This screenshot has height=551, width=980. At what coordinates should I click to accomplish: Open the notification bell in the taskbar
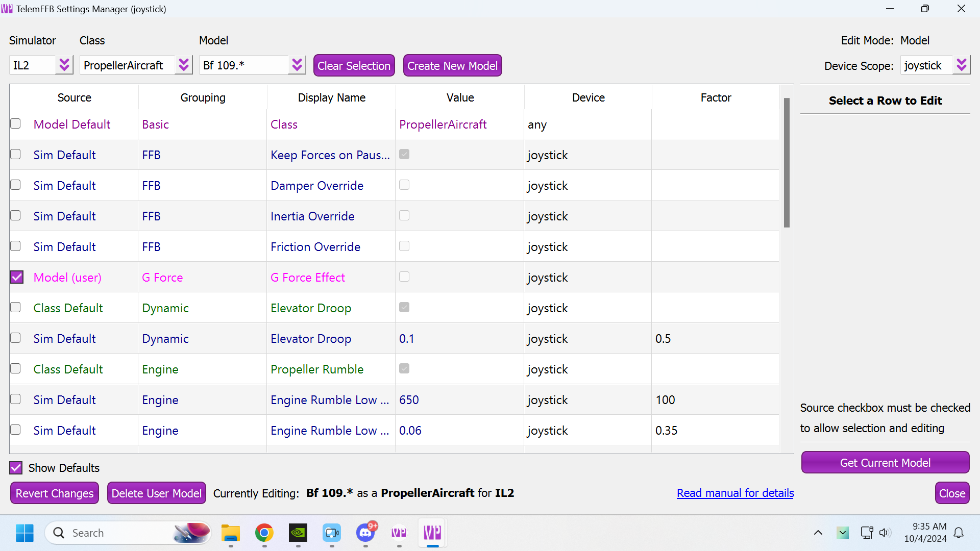tap(959, 533)
